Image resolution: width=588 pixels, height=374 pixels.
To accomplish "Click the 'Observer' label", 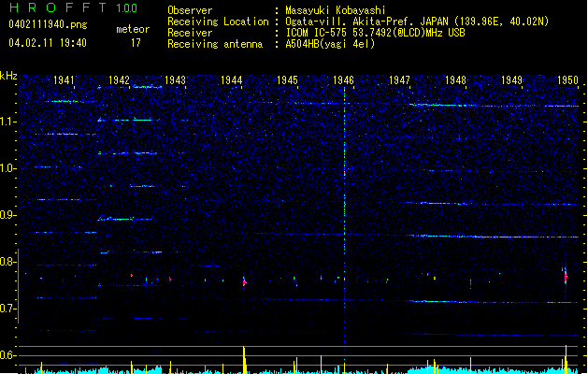I will pyautogui.click(x=190, y=10).
